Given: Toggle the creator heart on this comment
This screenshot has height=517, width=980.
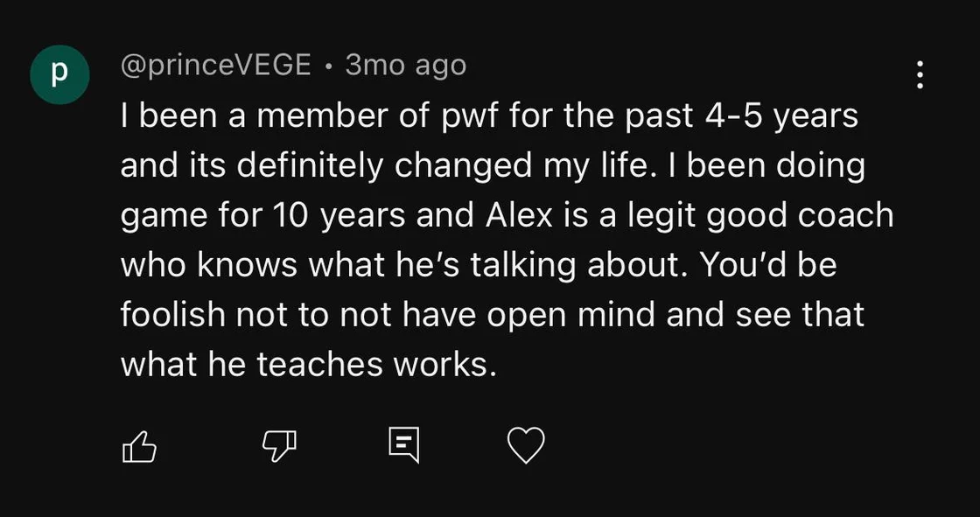Looking at the screenshot, I should pos(526,446).
